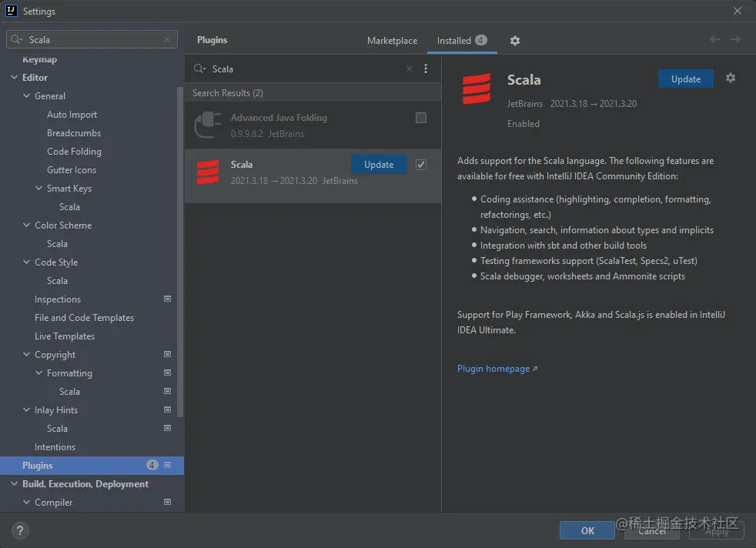
Task: Open Auto Import settings
Action: point(72,115)
